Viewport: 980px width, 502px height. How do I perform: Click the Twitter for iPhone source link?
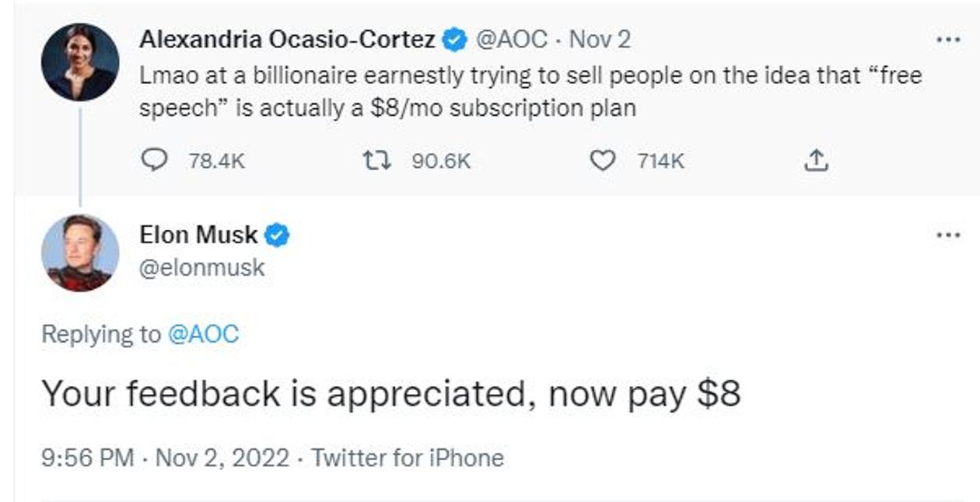click(x=408, y=458)
